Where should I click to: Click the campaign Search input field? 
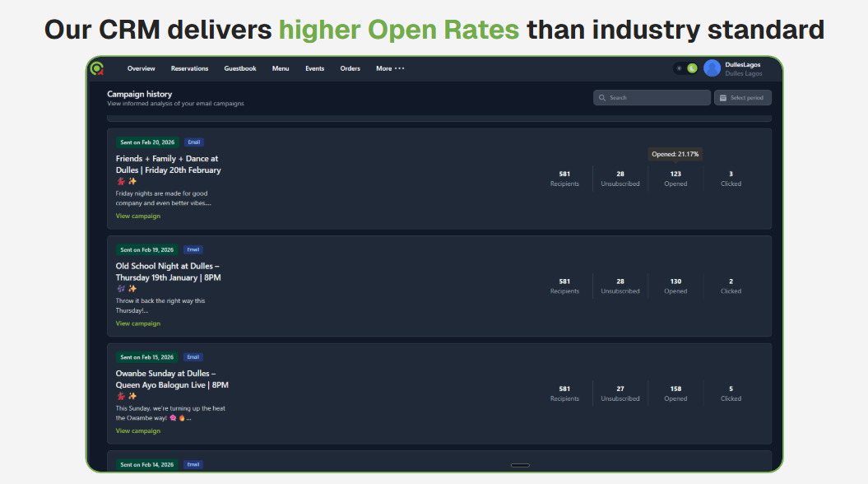652,97
